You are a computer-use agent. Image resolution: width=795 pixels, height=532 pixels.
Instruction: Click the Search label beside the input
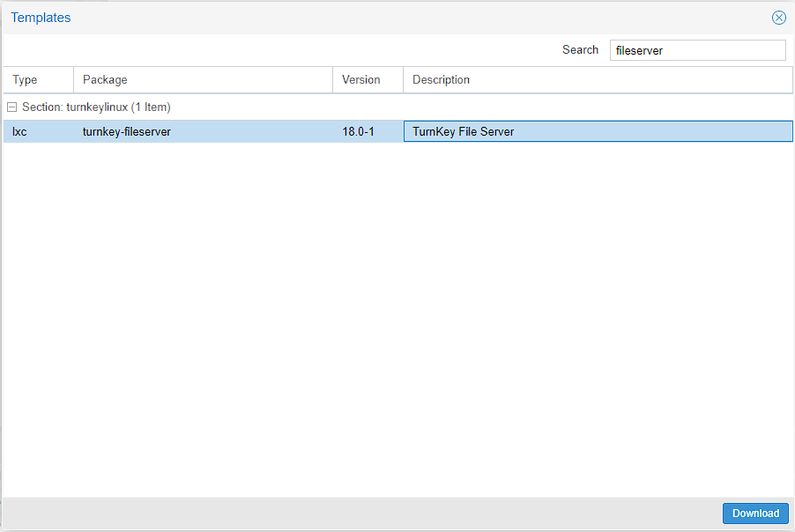tap(580, 50)
